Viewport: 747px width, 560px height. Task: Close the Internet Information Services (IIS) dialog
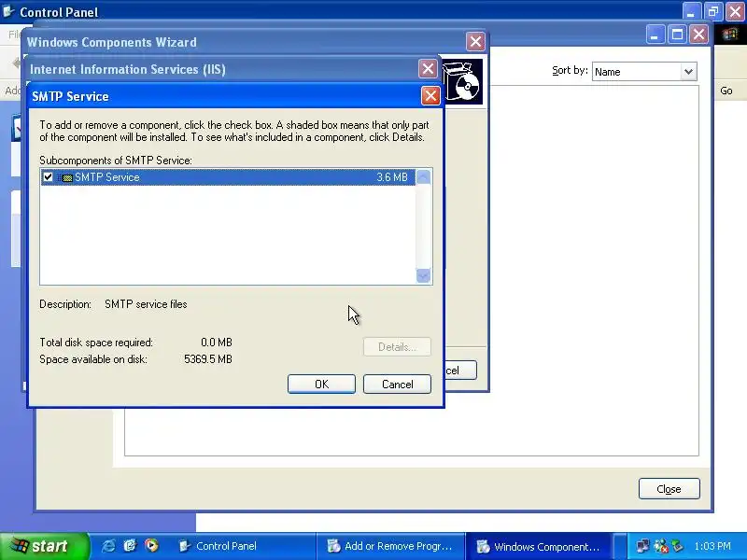click(x=428, y=69)
